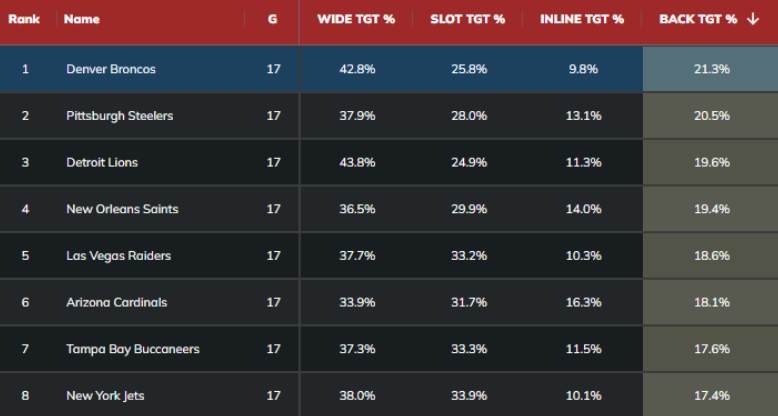The width and height of the screenshot is (778, 416).
Task: Click the G games column header
Action: [x=273, y=19]
